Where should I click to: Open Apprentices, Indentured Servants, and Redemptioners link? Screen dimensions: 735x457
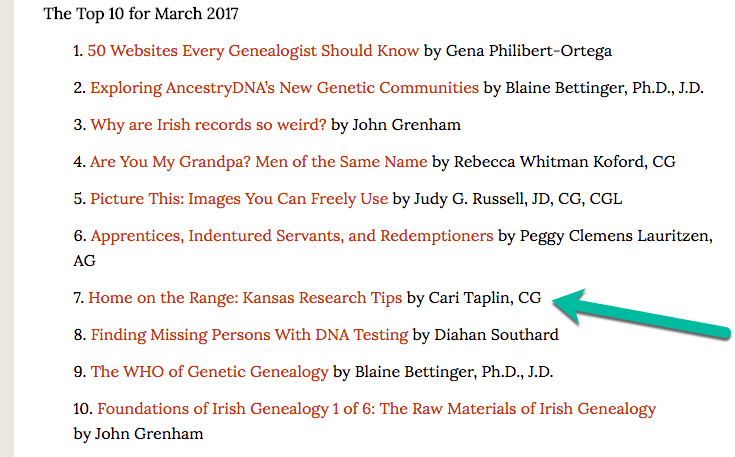[x=291, y=236]
